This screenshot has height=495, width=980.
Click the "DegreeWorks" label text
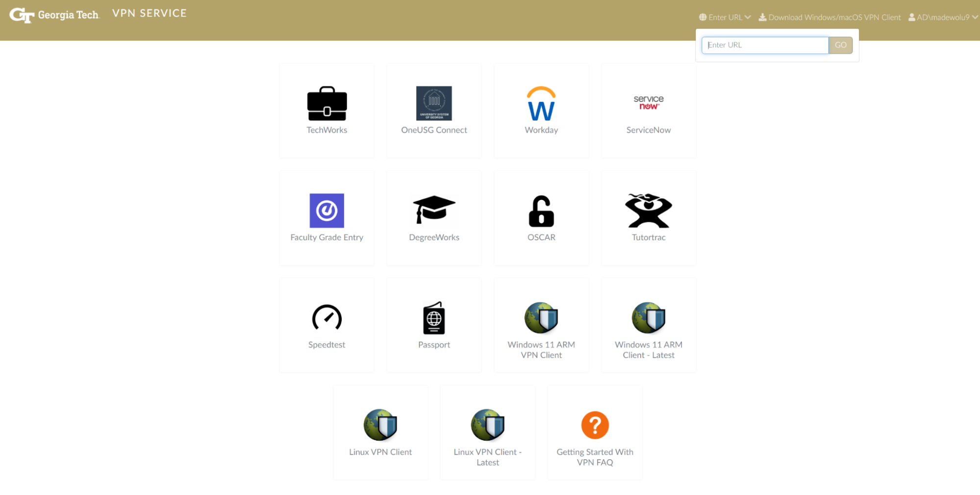(434, 237)
